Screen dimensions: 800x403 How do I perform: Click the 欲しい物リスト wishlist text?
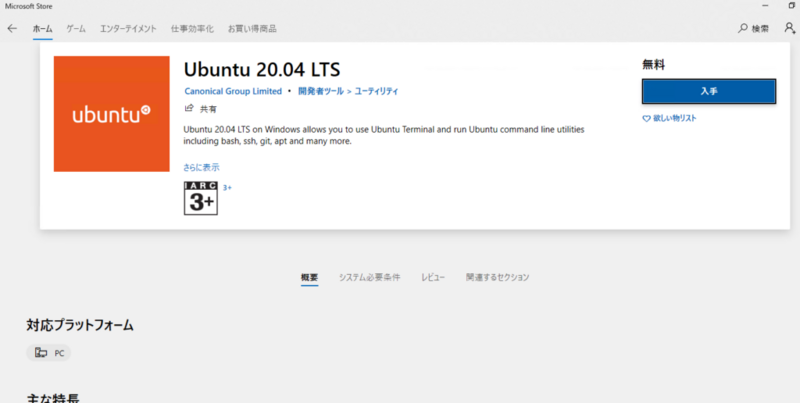click(x=674, y=118)
